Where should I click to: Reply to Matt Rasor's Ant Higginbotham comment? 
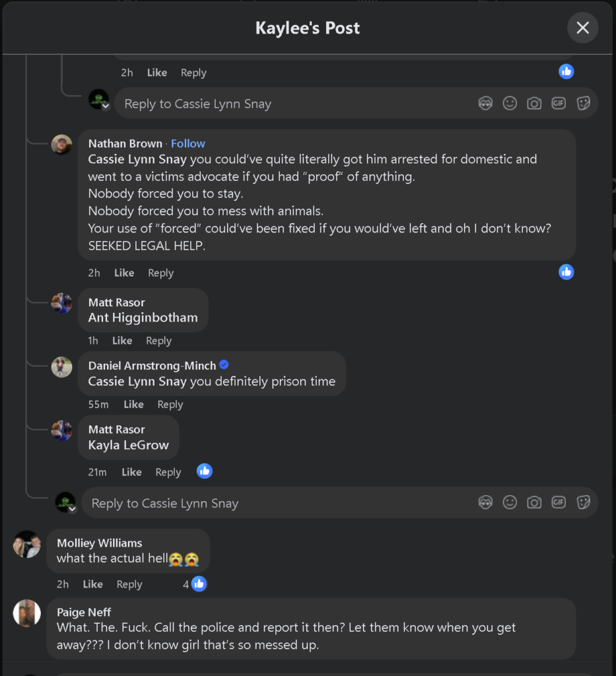point(158,341)
